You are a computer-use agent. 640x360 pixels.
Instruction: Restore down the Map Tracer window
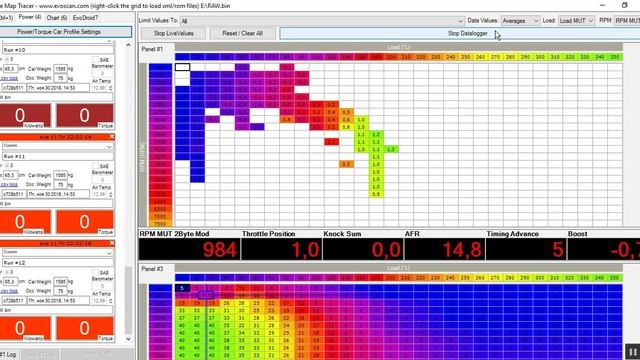[x=624, y=5]
